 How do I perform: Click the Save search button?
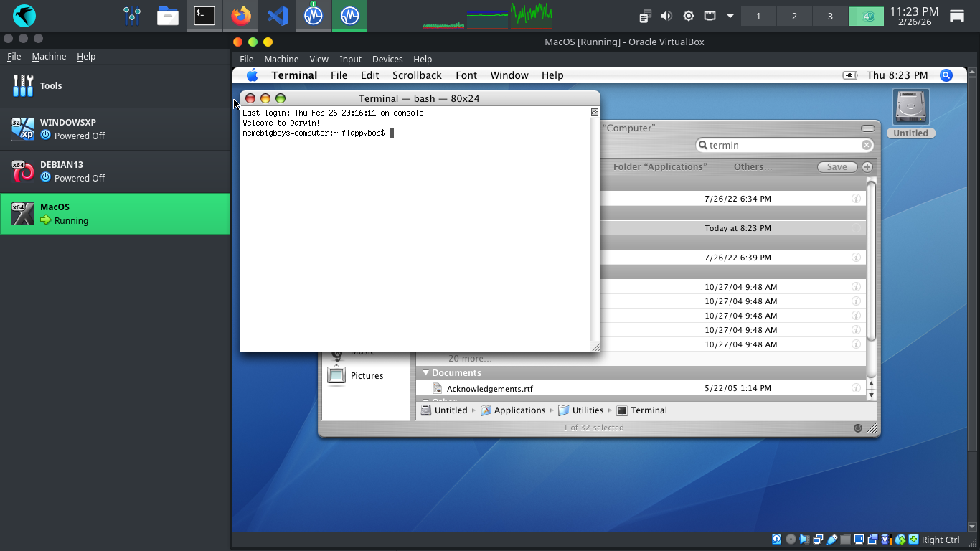click(x=837, y=166)
